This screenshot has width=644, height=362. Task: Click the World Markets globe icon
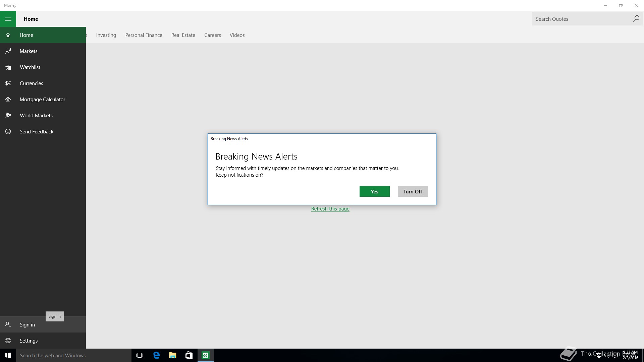pyautogui.click(x=8, y=115)
